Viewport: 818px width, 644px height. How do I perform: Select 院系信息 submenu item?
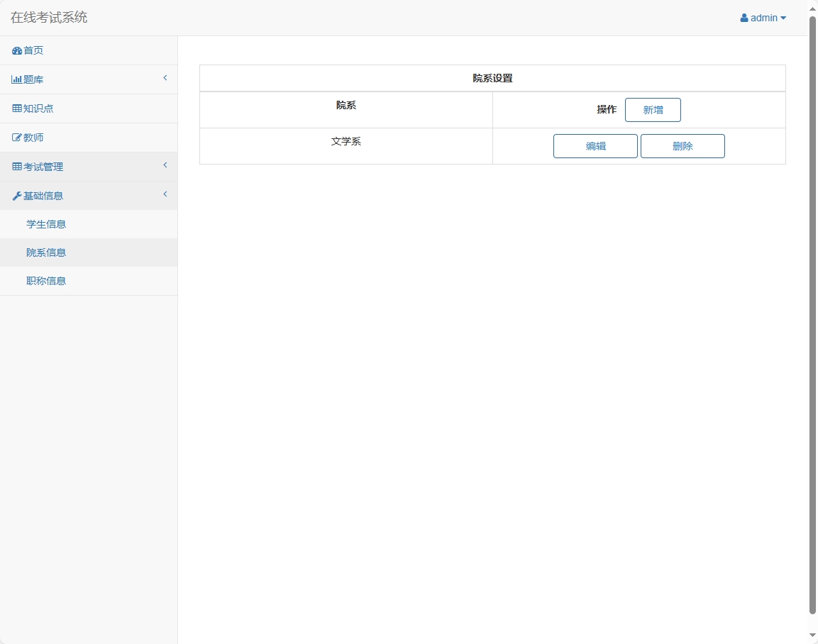click(x=46, y=252)
